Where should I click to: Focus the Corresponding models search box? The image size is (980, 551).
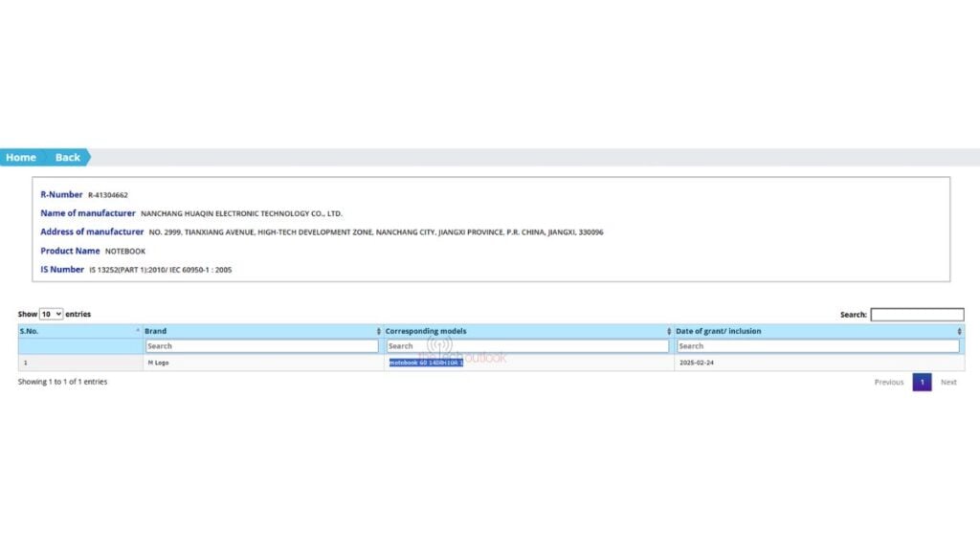click(527, 346)
